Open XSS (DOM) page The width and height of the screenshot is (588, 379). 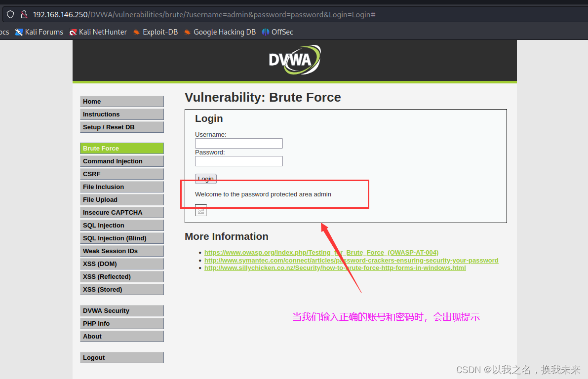122,264
